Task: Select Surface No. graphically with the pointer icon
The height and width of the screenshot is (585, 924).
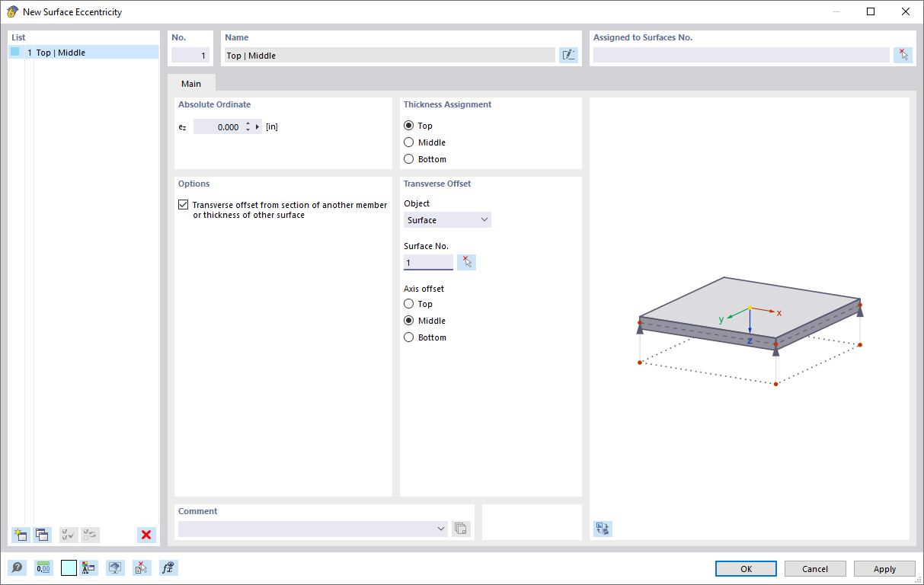Action: tap(466, 261)
